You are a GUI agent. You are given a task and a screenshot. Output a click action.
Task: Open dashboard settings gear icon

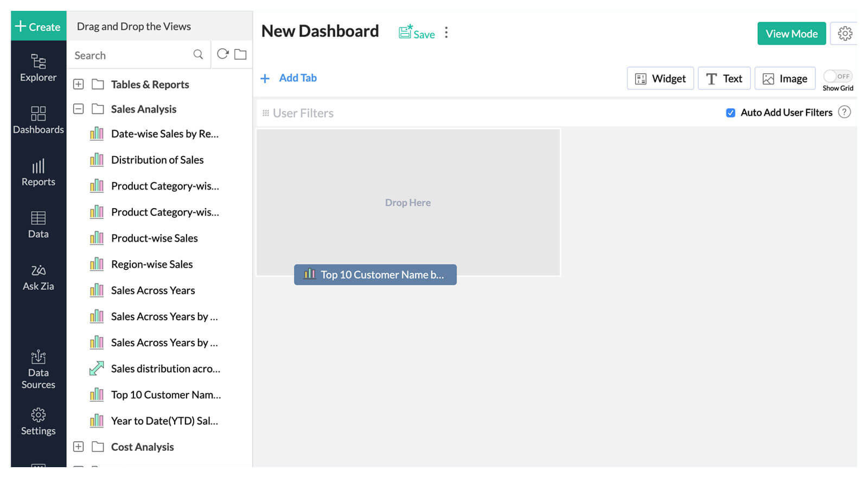tap(845, 34)
